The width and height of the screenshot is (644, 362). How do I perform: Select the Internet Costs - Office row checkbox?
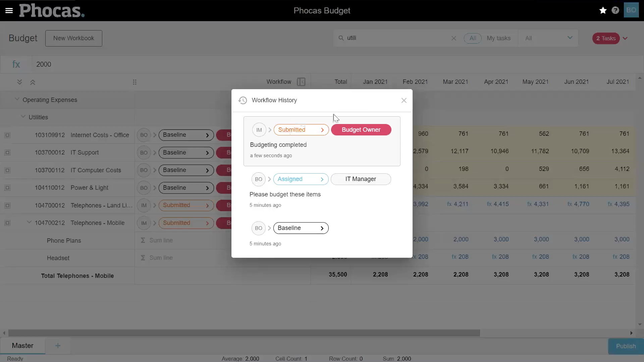(x=7, y=135)
